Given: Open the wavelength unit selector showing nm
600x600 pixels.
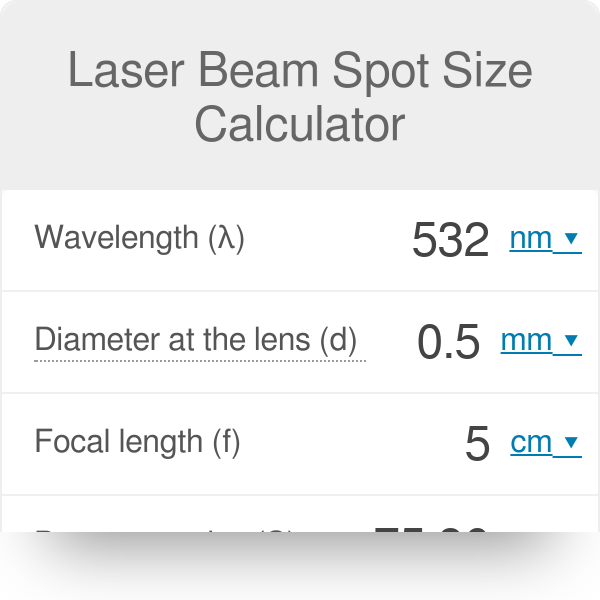Looking at the screenshot, I should tap(533, 239).
